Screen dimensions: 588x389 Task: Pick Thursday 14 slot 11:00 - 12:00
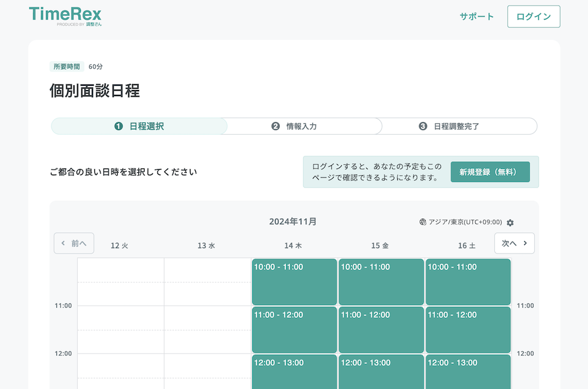(x=294, y=330)
